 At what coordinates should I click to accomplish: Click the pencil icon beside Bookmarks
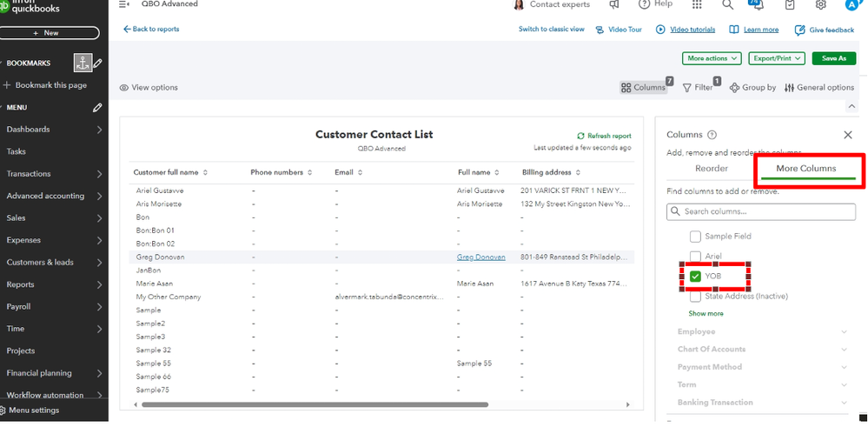coord(98,63)
